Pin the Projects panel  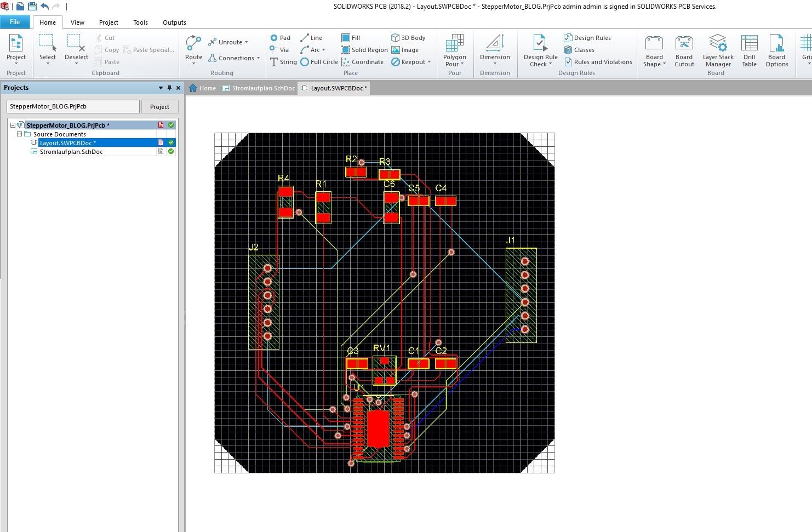169,88
